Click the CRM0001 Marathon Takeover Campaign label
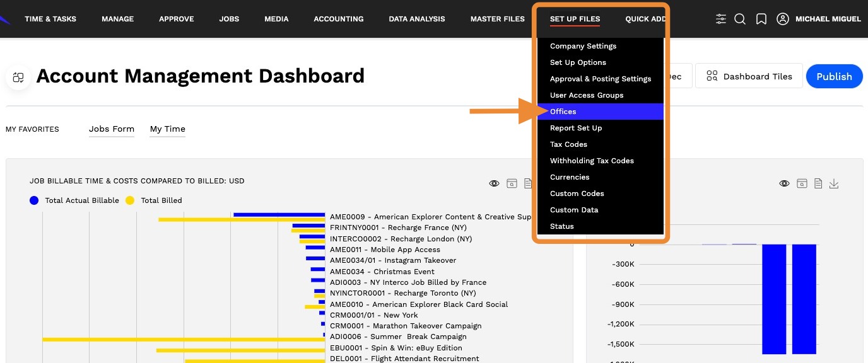This screenshot has height=363, width=868. [406, 326]
